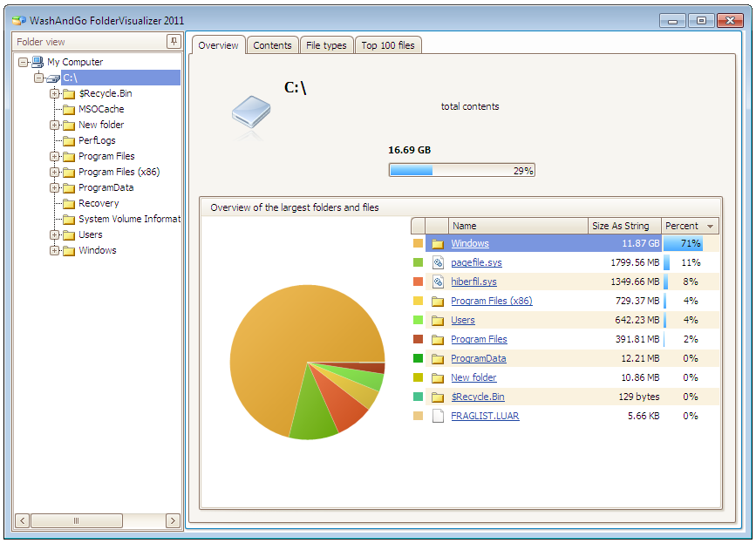Viewport: 756px width, 543px height.
Task: Expand the Program Files (x86) tree node
Action: pos(55,172)
